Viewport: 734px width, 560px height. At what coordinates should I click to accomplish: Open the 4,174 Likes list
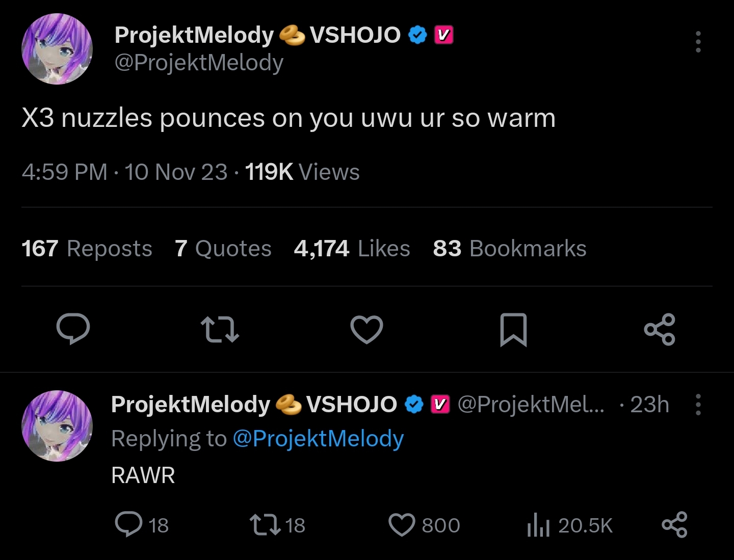[x=352, y=249]
